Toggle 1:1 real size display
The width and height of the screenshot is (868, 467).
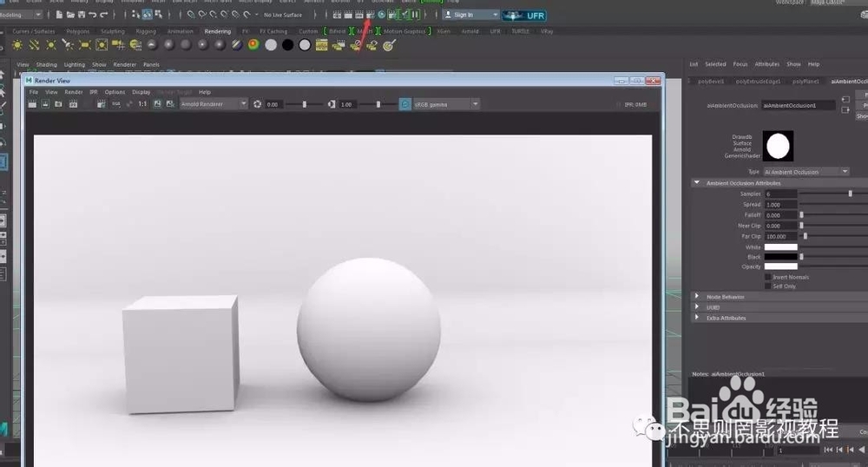click(143, 104)
